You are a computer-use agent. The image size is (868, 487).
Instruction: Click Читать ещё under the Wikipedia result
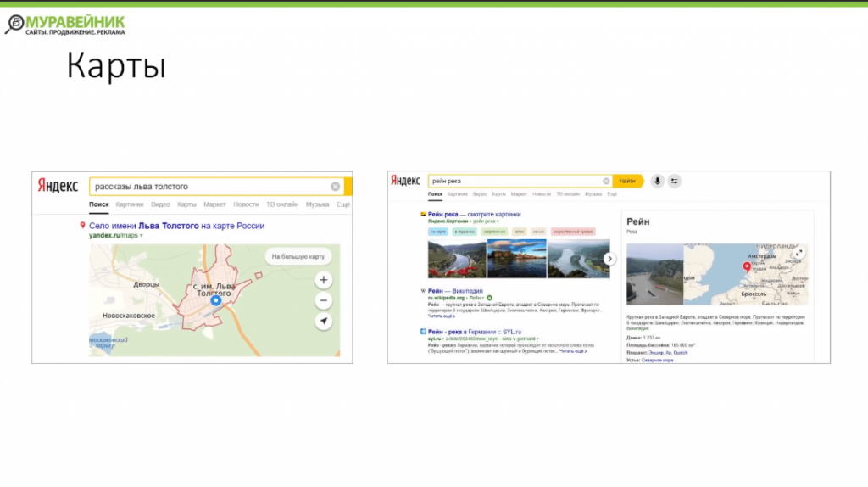(x=441, y=316)
